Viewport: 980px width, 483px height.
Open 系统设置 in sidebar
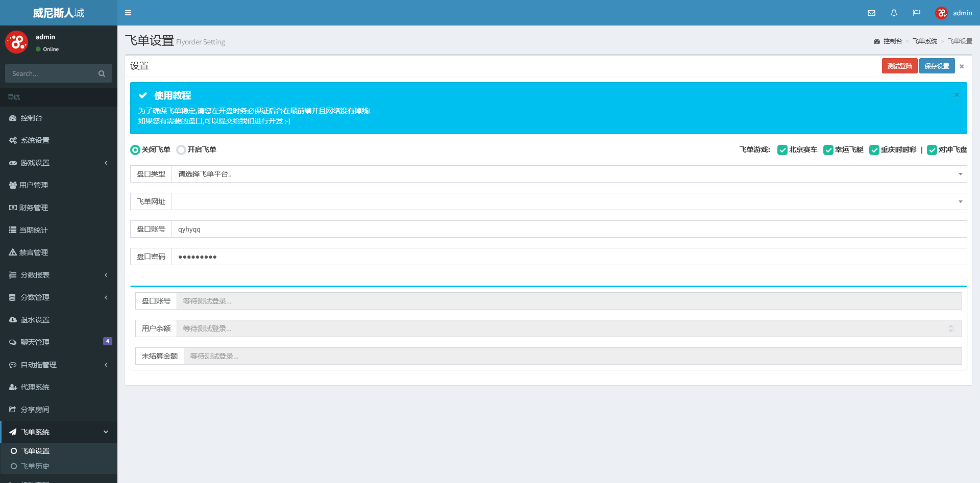pyautogui.click(x=59, y=140)
